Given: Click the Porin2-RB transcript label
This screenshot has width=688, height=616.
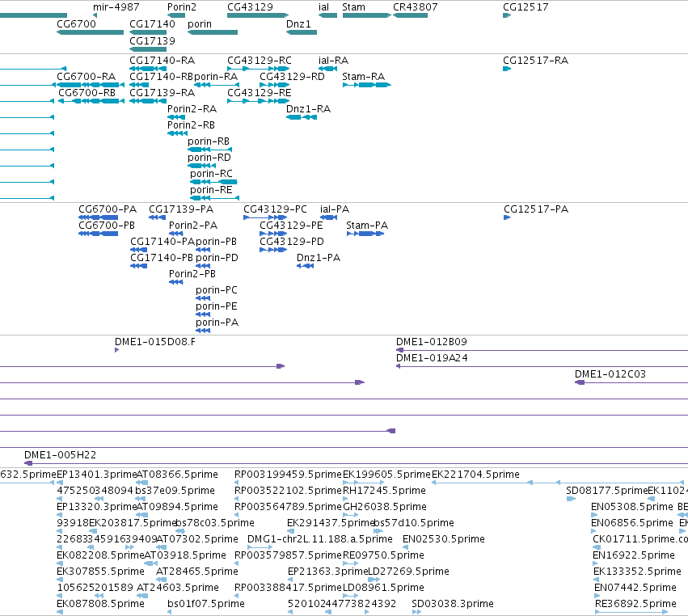Looking at the screenshot, I should click(192, 125).
